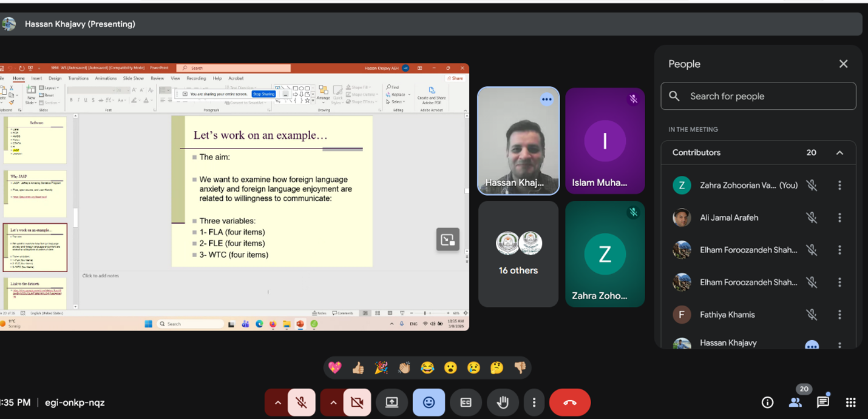The image size is (868, 419).
Task: Expand microphone audio settings arrow
Action: coord(277,403)
